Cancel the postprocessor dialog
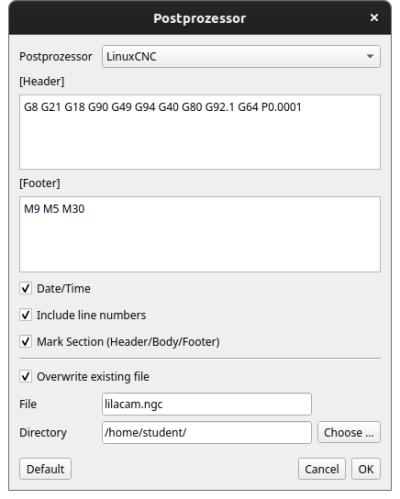 (322, 469)
